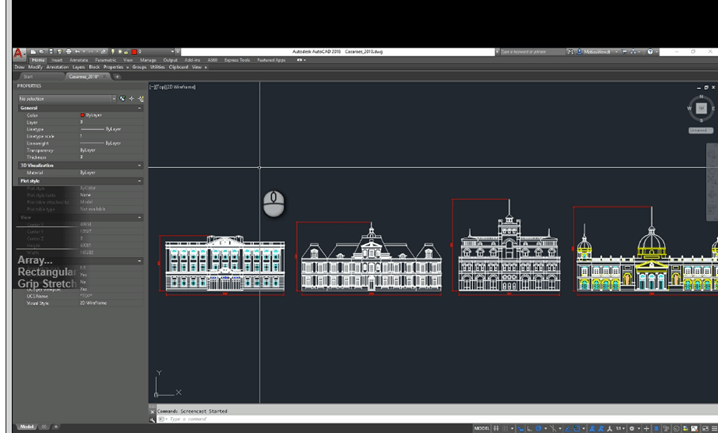The height and width of the screenshot is (433, 718).
Task: Collapse the Plot style section
Action: 139,181
